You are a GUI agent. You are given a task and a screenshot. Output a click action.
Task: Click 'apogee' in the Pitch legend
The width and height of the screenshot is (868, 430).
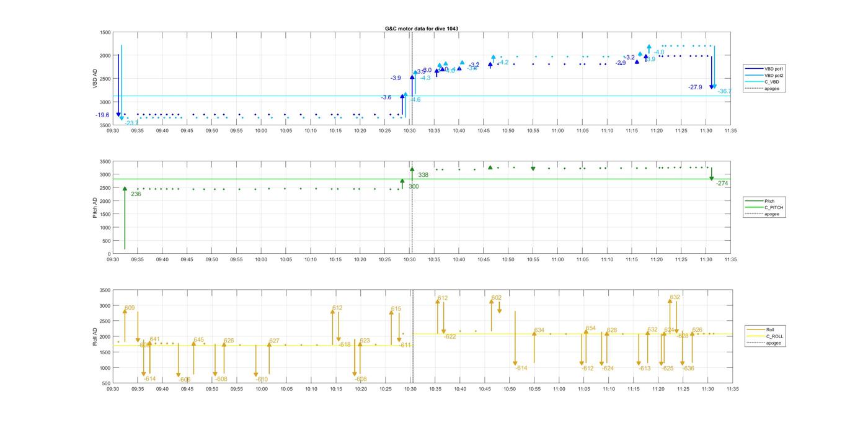[x=771, y=214]
